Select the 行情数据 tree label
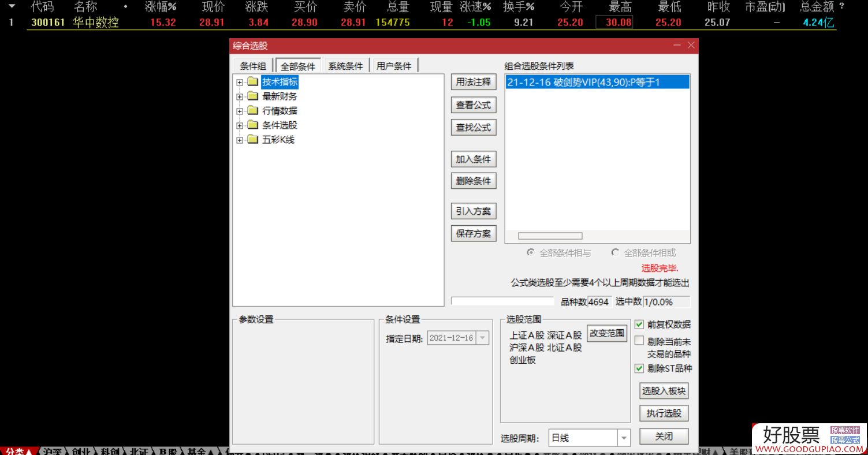The height and width of the screenshot is (455, 868). (x=280, y=111)
